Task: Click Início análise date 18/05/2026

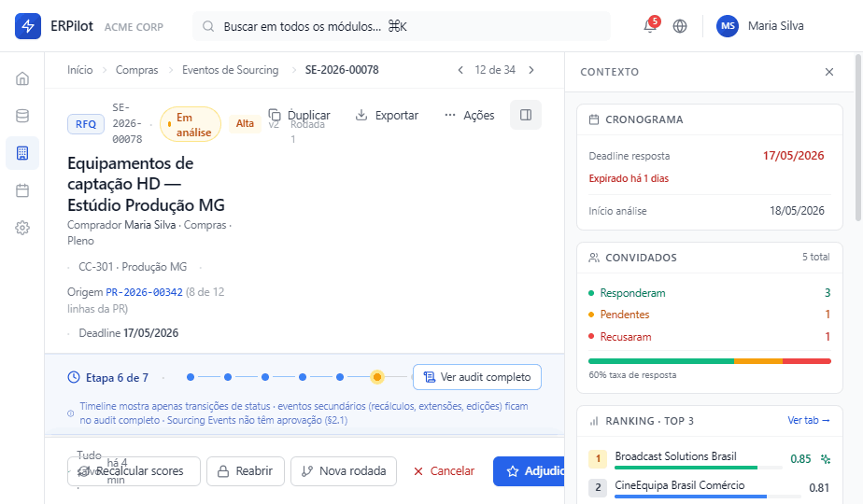Action: click(797, 211)
